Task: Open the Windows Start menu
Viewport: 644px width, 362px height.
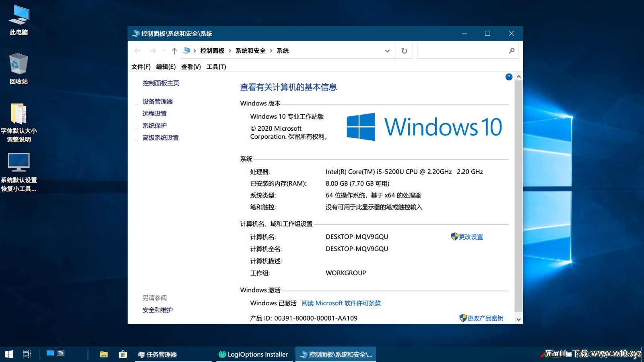Action: click(9, 354)
